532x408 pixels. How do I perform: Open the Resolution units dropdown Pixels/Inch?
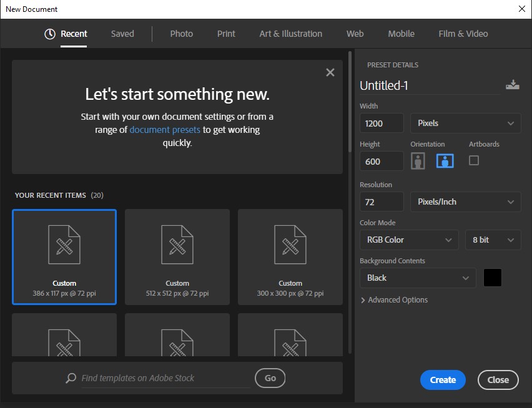(x=466, y=202)
